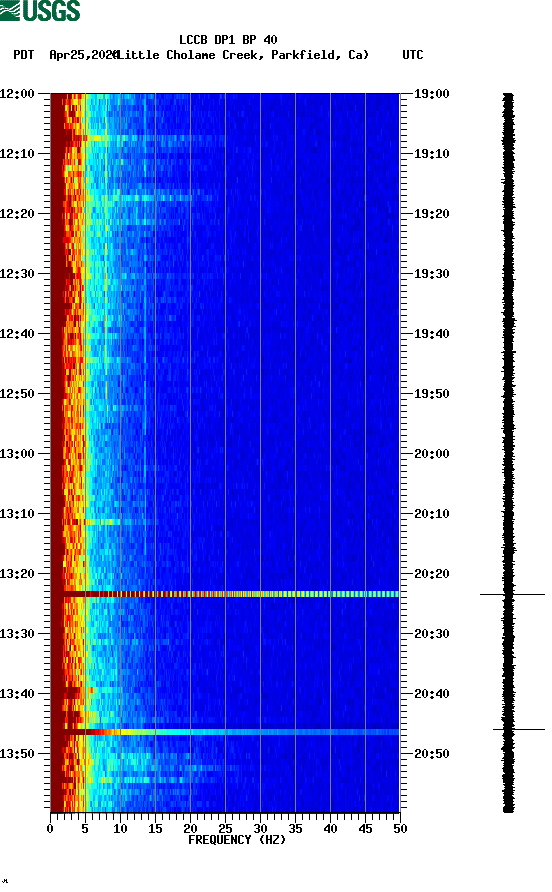Image resolution: width=552 pixels, height=892 pixels.
Task: Click the 13:00 PDT time label
Action: pyautogui.click(x=18, y=453)
